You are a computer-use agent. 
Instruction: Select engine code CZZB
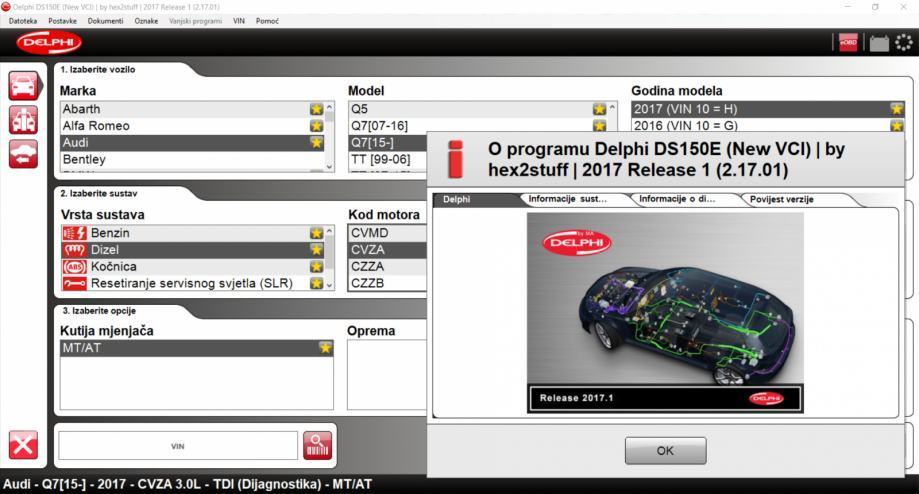[x=388, y=284]
